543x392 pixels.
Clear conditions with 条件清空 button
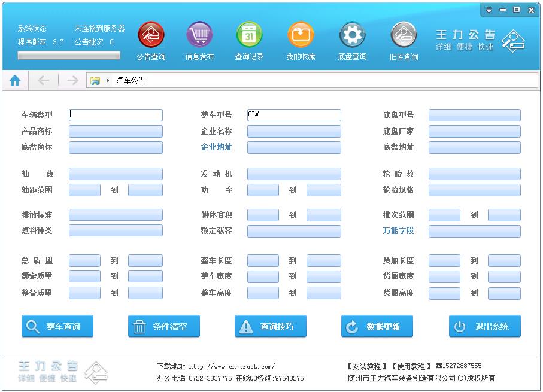click(x=163, y=326)
